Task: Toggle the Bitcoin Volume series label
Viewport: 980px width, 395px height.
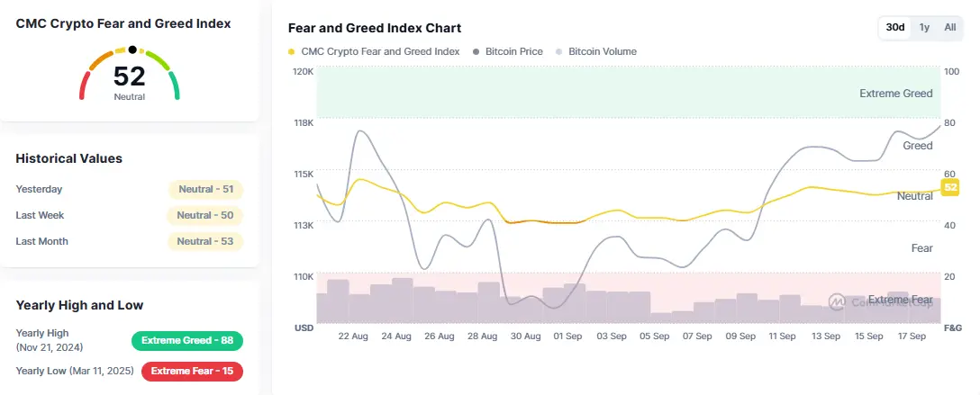Action: point(602,52)
